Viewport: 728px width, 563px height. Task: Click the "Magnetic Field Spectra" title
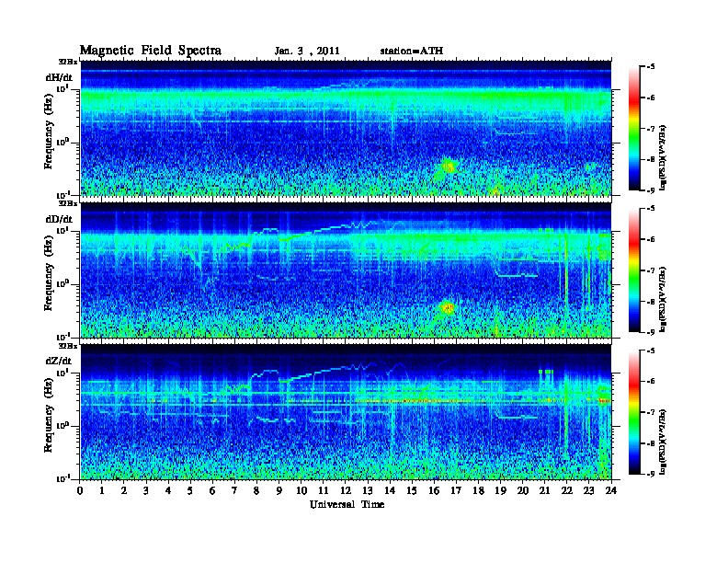151,51
